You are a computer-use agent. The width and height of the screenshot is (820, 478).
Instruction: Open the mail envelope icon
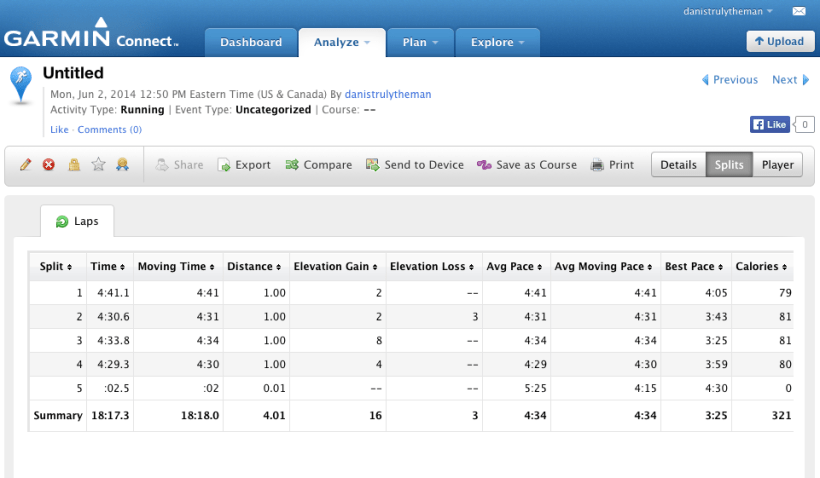coord(799,11)
